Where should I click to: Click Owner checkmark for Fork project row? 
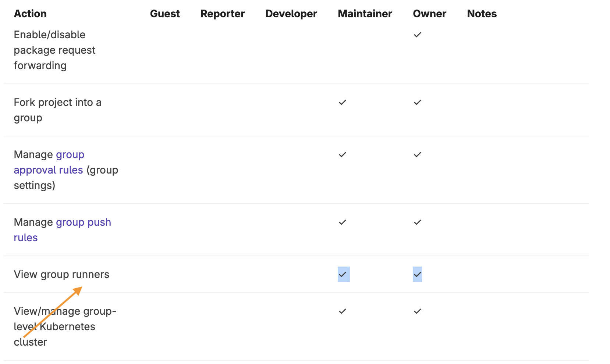417,103
